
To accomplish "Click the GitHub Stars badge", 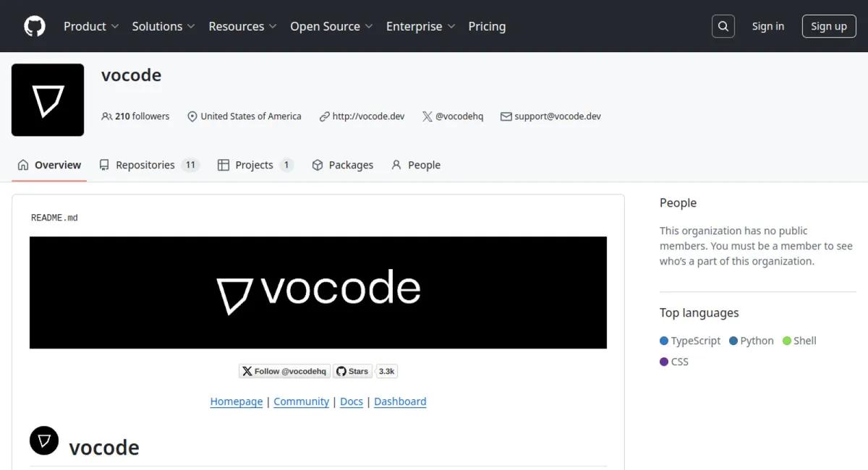I will coord(352,371).
